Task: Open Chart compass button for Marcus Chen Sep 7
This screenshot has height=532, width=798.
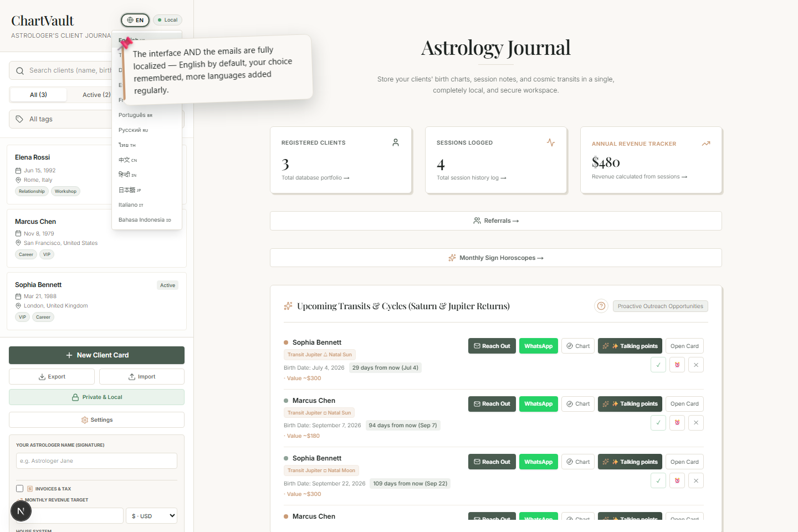Action: [x=578, y=404]
